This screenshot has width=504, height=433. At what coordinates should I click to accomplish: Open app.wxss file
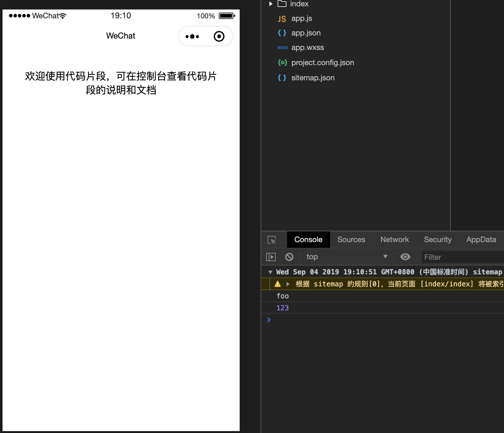click(308, 47)
